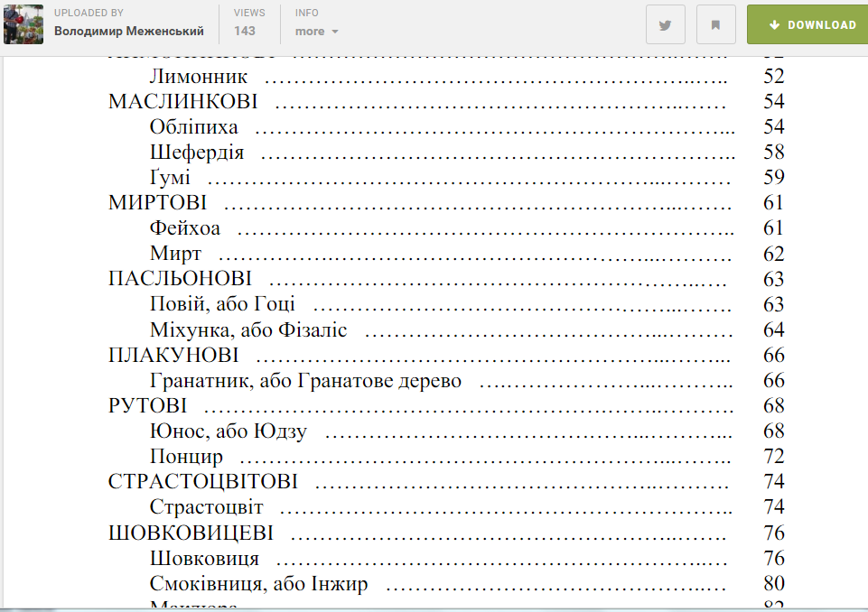This screenshot has height=612, width=868.
Task: Click the 'Юнос, або Юдзу' entry
Action: (229, 431)
